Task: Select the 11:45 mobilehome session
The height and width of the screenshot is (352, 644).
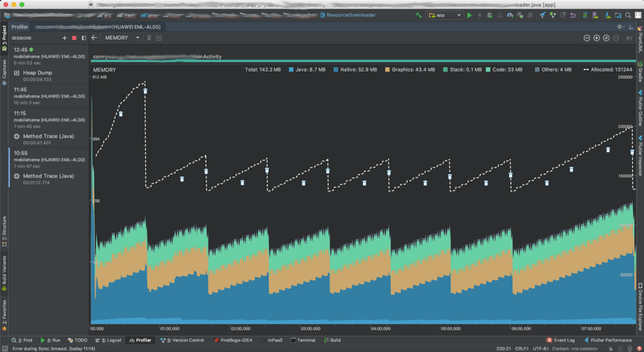Action: click(x=49, y=95)
